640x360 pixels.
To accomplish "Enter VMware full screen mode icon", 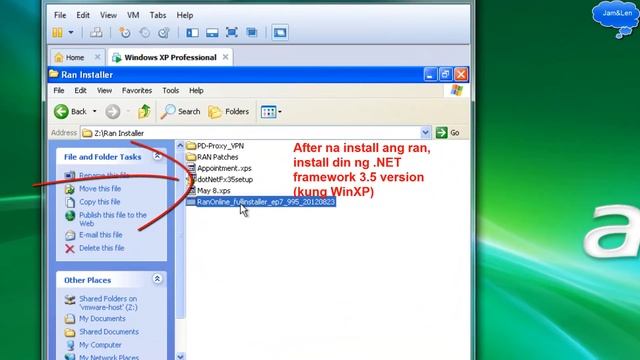I will (231, 32).
